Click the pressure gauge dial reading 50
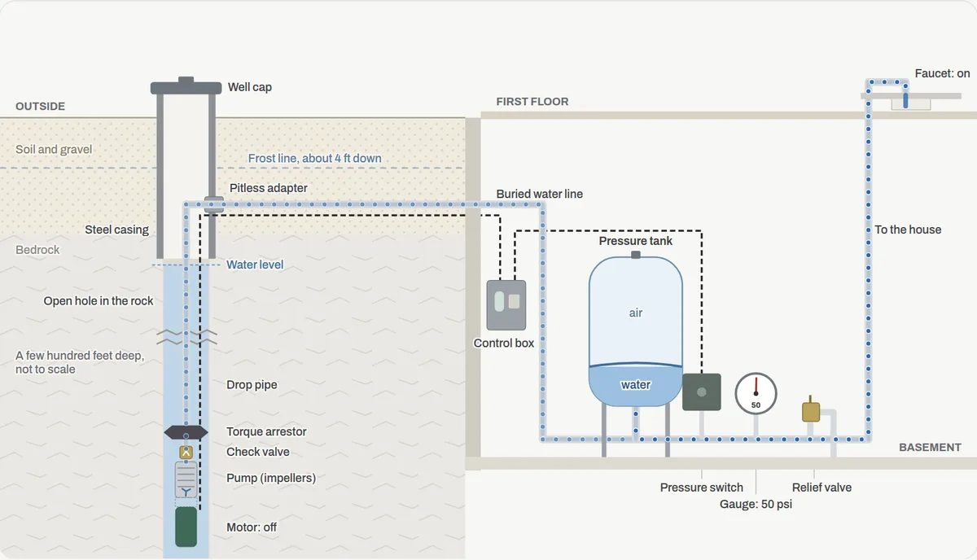The height and width of the screenshot is (560, 977). point(756,394)
